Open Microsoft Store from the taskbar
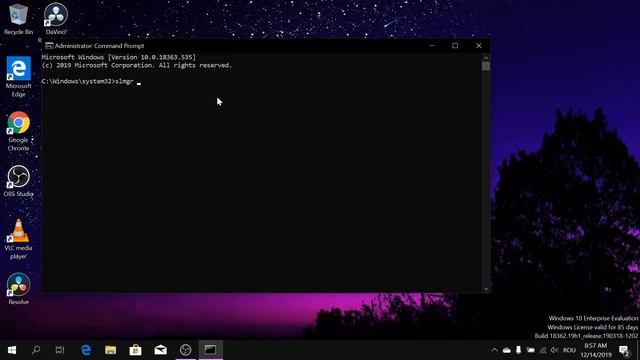 [136, 350]
